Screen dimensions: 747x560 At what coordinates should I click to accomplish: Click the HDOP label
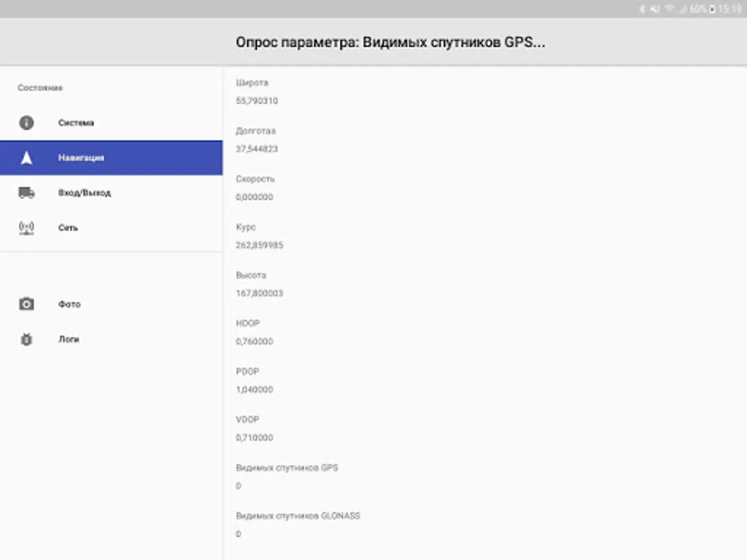[248, 324]
